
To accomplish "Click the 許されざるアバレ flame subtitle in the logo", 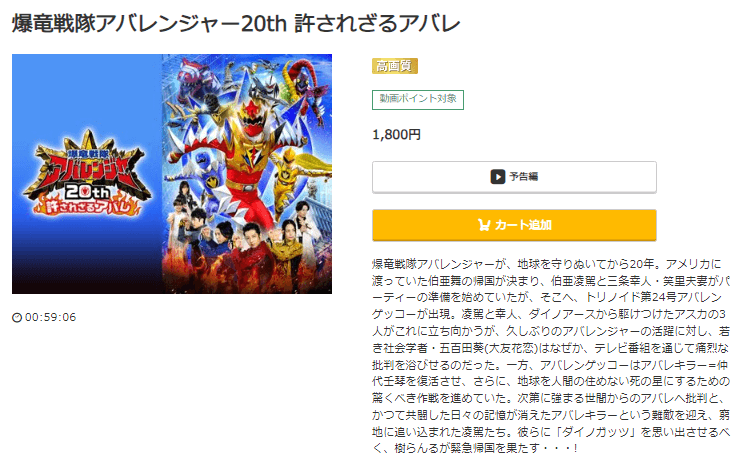I will click(87, 205).
